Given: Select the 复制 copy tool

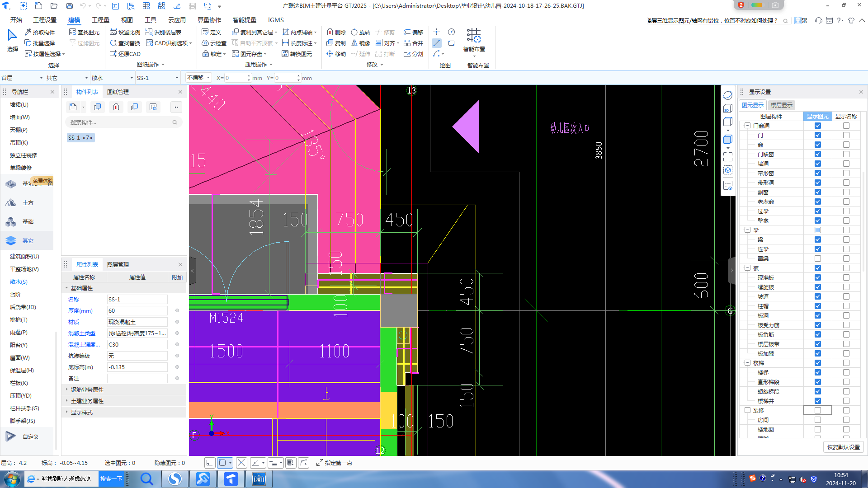Looking at the screenshot, I should coord(336,43).
